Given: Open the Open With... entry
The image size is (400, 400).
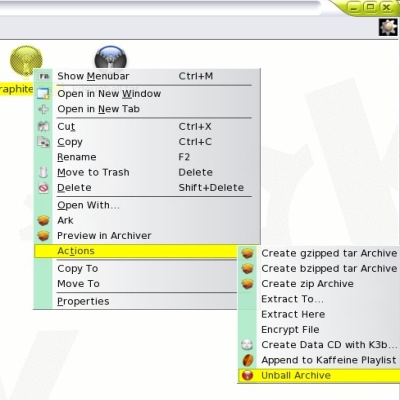Looking at the screenshot, I should (x=147, y=205).
